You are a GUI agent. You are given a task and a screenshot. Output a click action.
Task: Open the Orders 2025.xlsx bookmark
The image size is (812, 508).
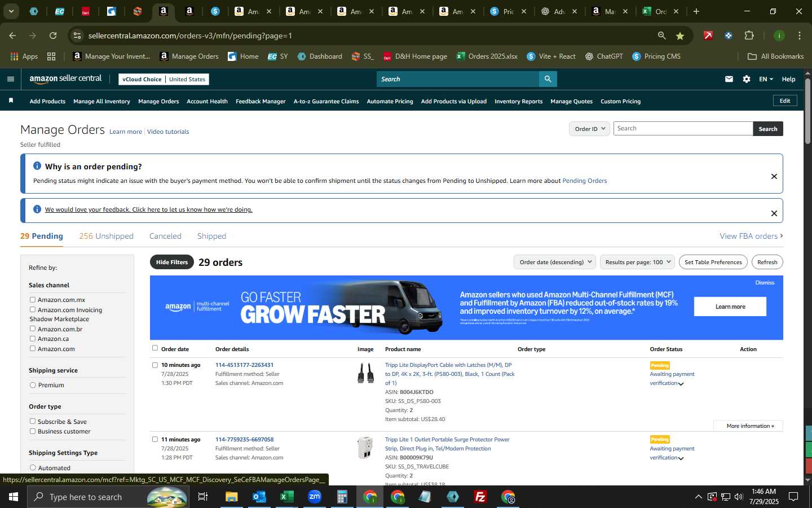pos(487,56)
